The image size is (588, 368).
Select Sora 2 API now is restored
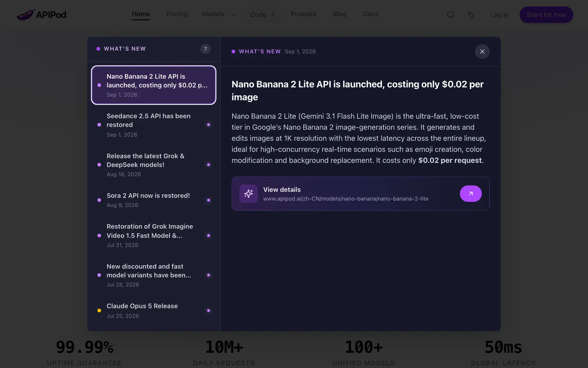tap(154, 200)
